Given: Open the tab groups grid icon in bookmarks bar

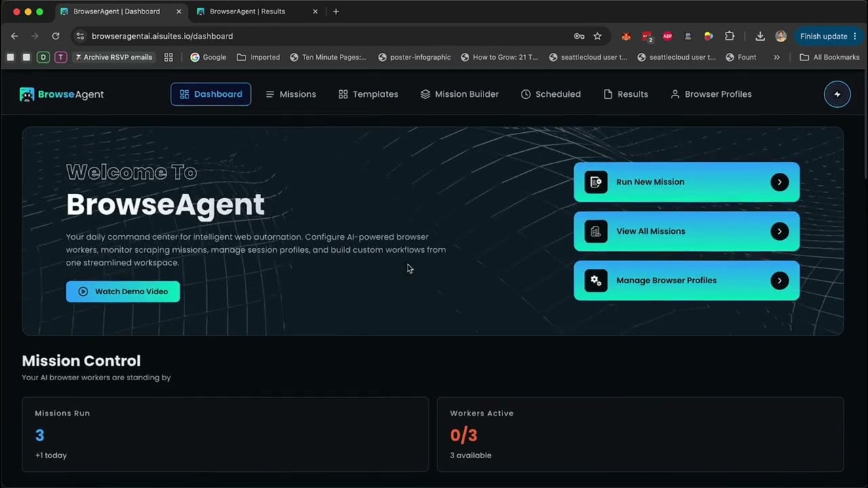Looking at the screenshot, I should 169,57.
